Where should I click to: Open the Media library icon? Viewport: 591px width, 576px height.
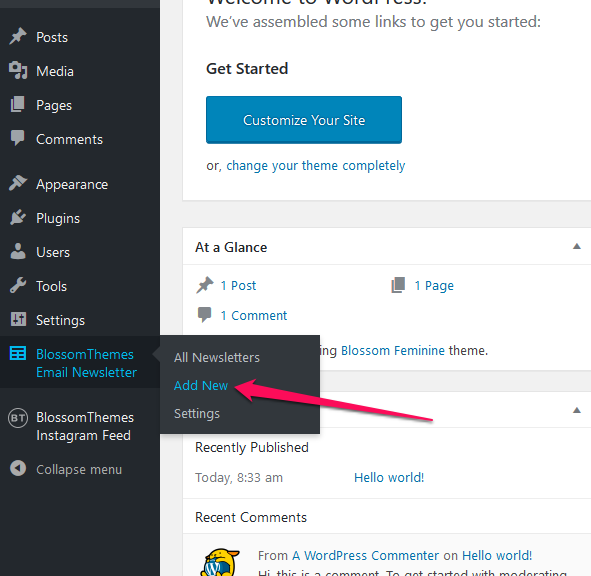(x=18, y=70)
